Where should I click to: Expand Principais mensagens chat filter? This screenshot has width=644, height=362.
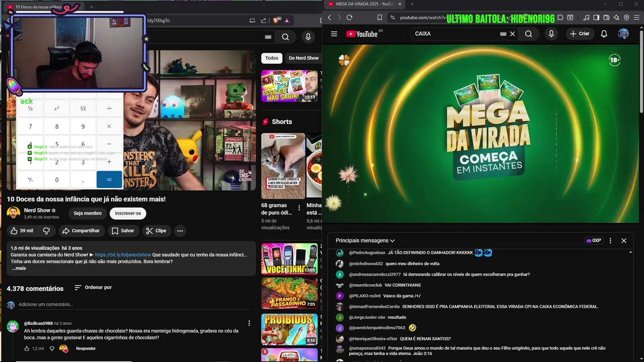(365, 240)
